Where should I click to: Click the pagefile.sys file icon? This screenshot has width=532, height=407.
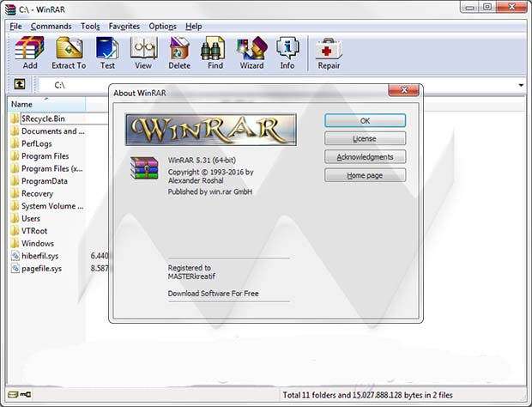click(15, 268)
